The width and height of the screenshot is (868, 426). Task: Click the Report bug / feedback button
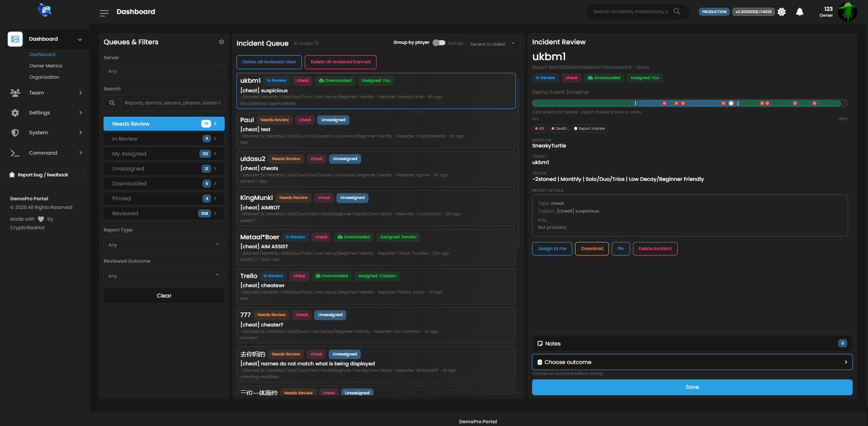click(44, 175)
